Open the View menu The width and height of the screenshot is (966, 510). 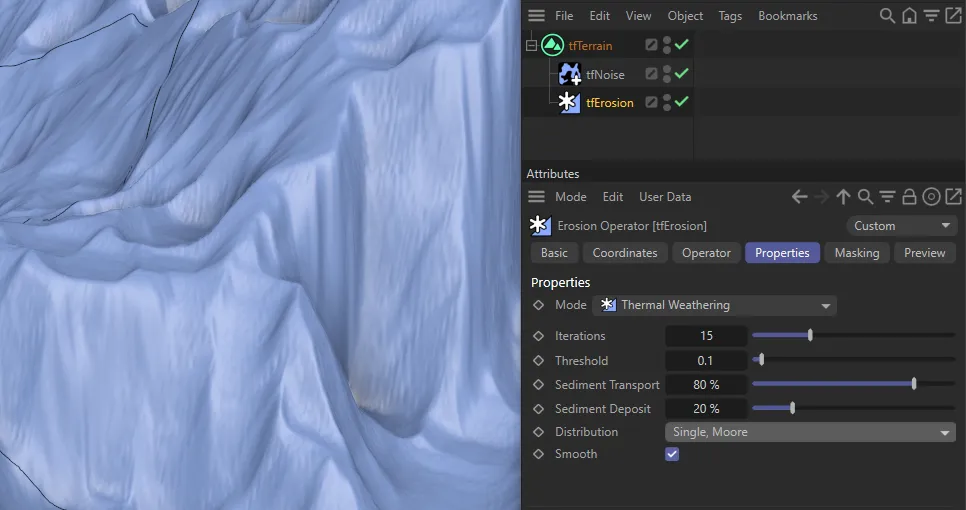pyautogui.click(x=638, y=15)
